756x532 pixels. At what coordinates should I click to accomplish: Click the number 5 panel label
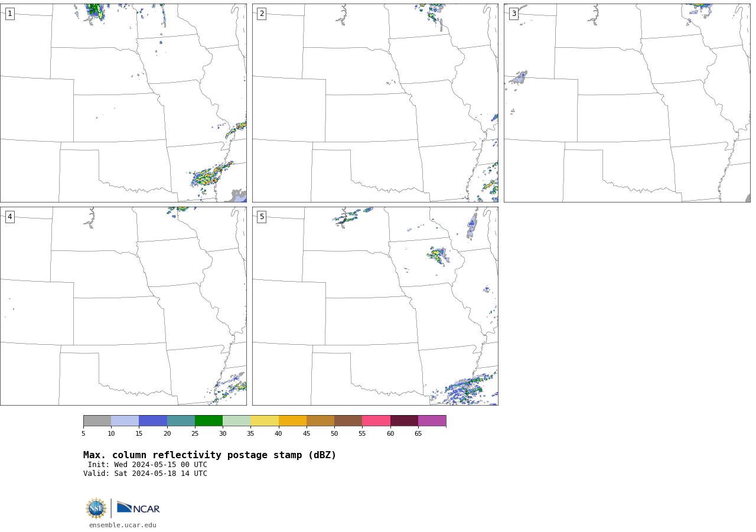tap(262, 217)
